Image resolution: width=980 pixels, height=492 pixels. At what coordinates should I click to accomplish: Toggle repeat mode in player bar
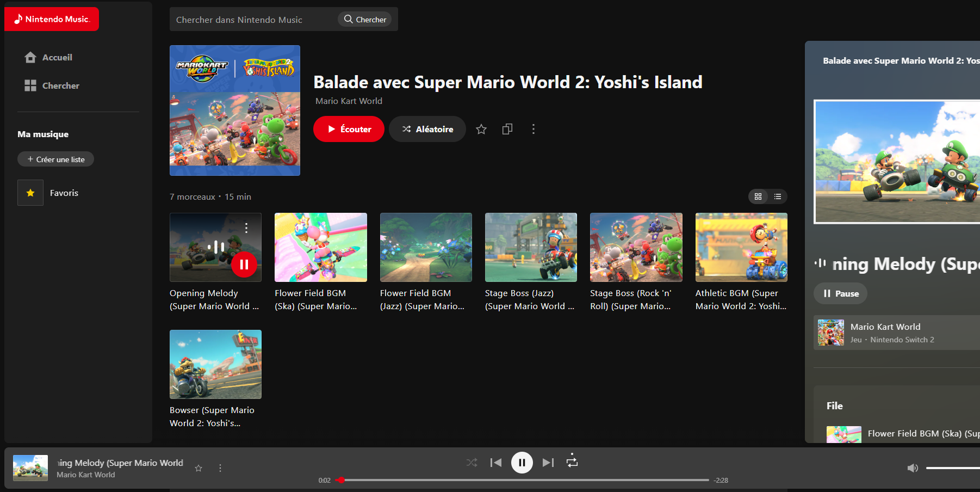(x=572, y=462)
